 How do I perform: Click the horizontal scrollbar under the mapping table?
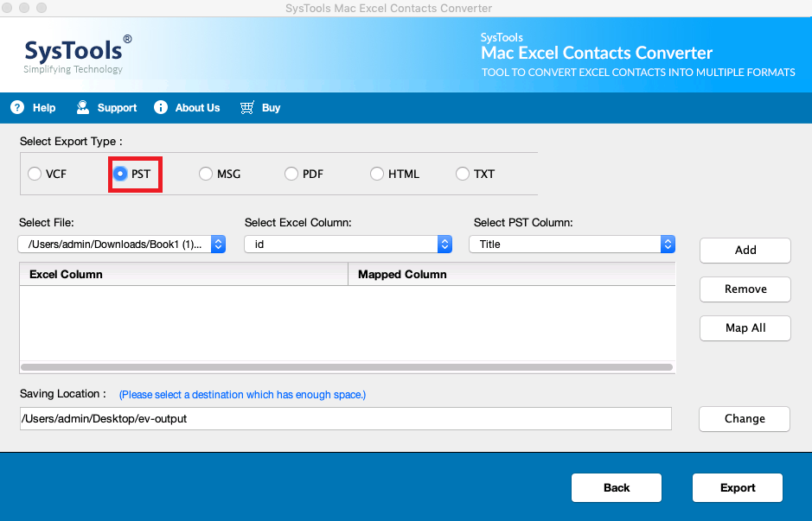click(x=346, y=367)
